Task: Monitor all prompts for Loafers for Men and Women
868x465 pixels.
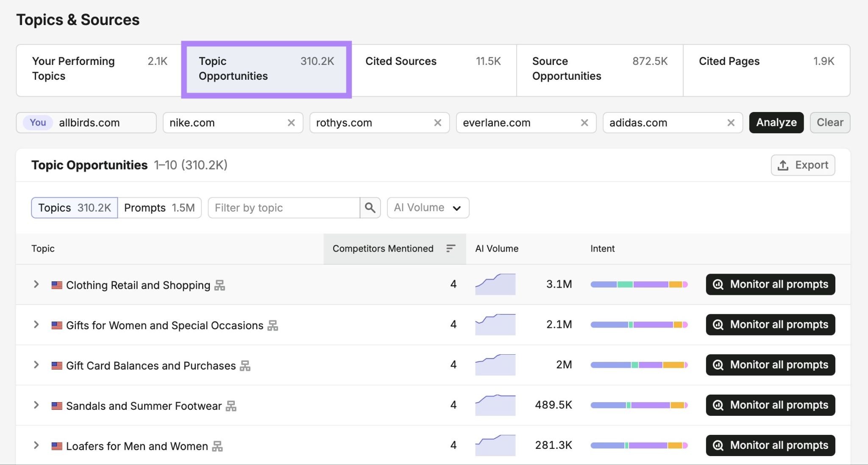Action: coord(771,445)
